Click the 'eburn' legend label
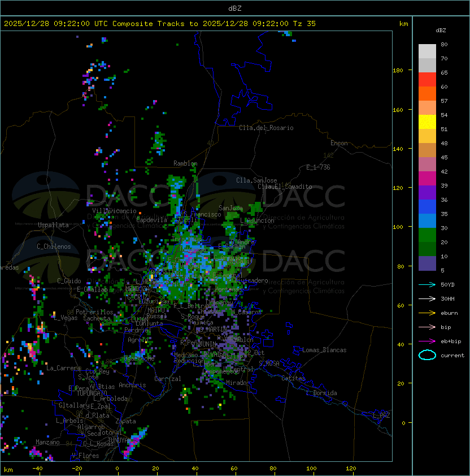This screenshot has height=476, width=470. click(x=449, y=313)
